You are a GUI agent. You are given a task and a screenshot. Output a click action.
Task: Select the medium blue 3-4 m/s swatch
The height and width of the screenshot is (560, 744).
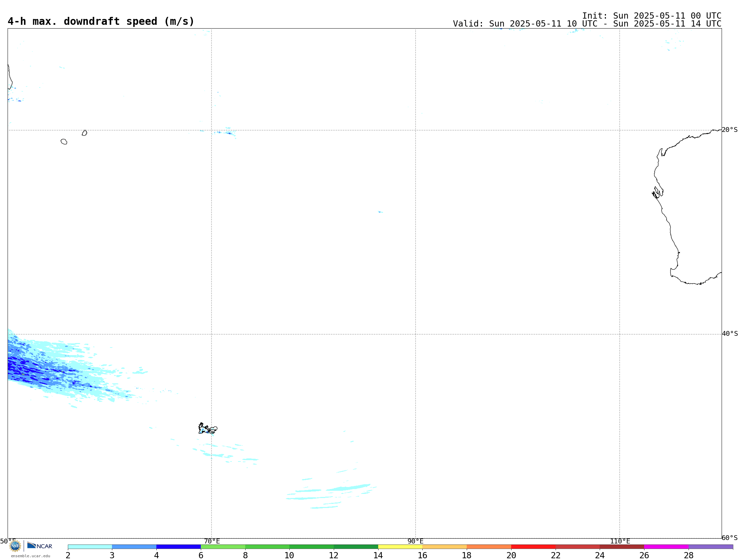[134, 547]
